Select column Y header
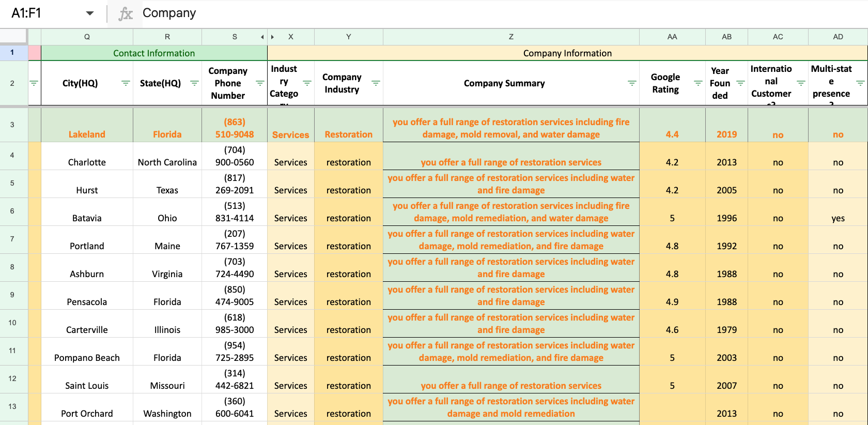 pyautogui.click(x=349, y=37)
